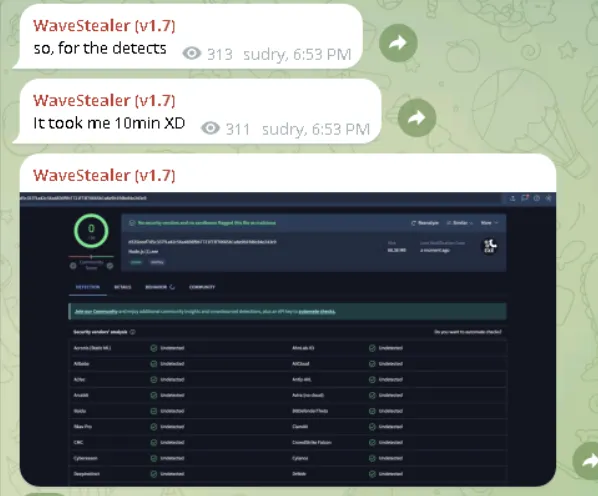This screenshot has width=598, height=496.
Task: Click the left community score vote icon
Action: [x=73, y=266]
